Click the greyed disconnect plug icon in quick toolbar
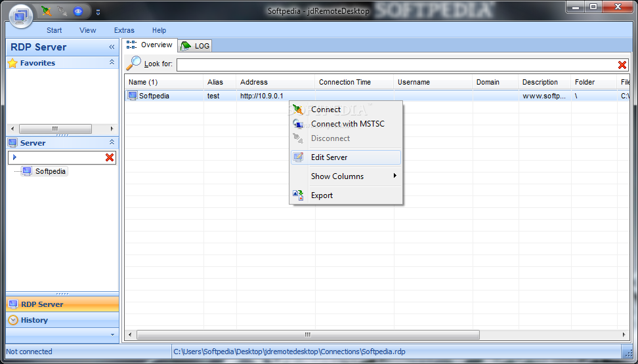The image size is (638, 364). [62, 11]
